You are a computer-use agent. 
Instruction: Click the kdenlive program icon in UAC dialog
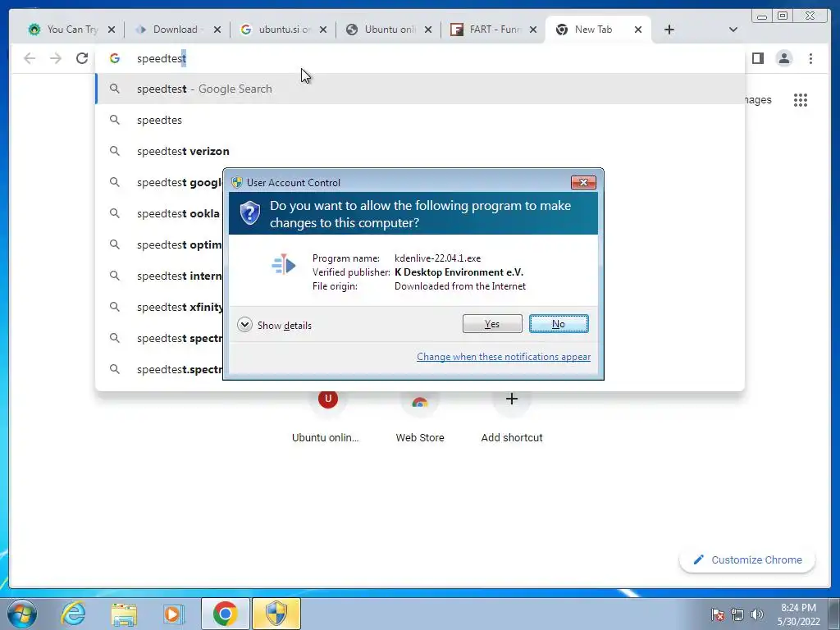coord(283,265)
